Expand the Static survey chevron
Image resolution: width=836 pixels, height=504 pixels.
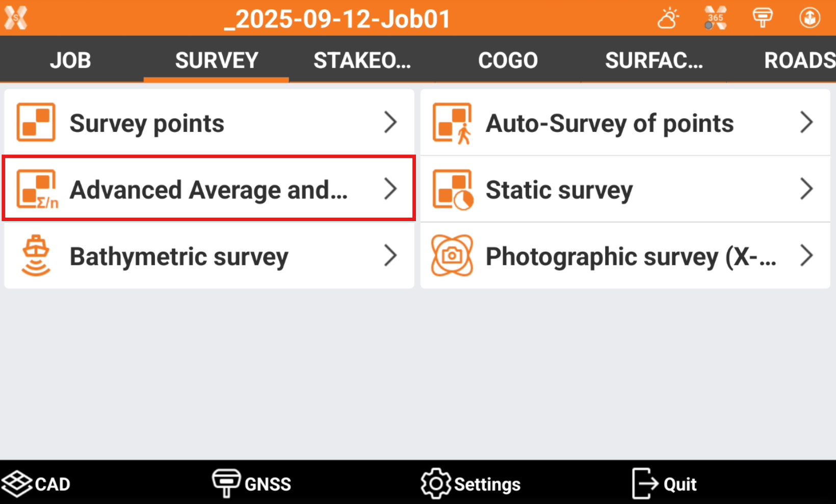coord(806,189)
